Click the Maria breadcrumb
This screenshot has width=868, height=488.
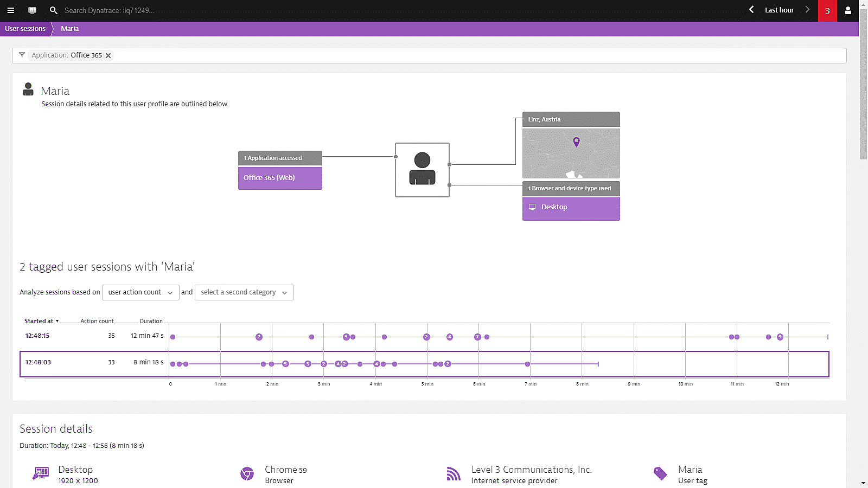tap(69, 29)
